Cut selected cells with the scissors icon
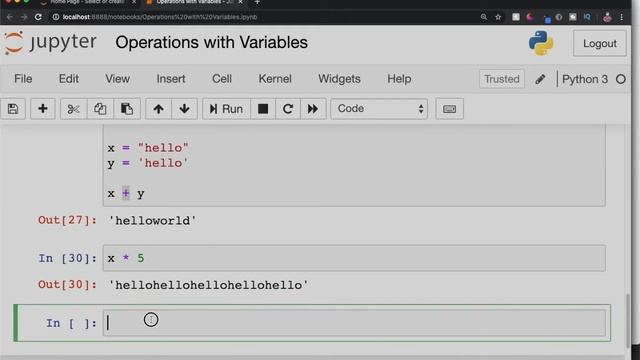This screenshot has width=640, height=360. tap(73, 109)
